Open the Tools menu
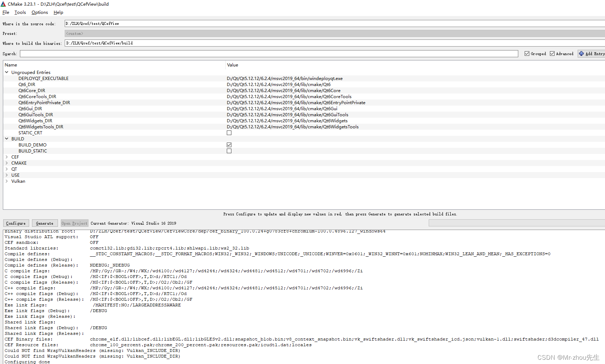The image size is (605, 364). tap(20, 12)
